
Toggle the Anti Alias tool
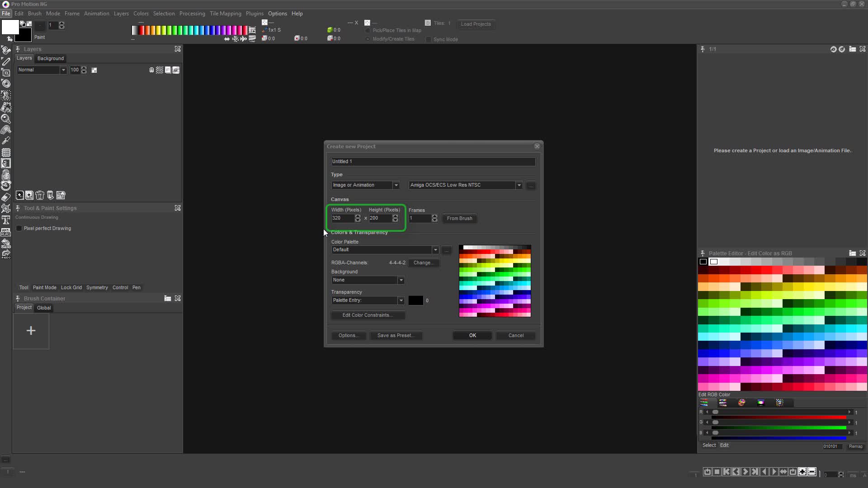[x=6, y=232]
